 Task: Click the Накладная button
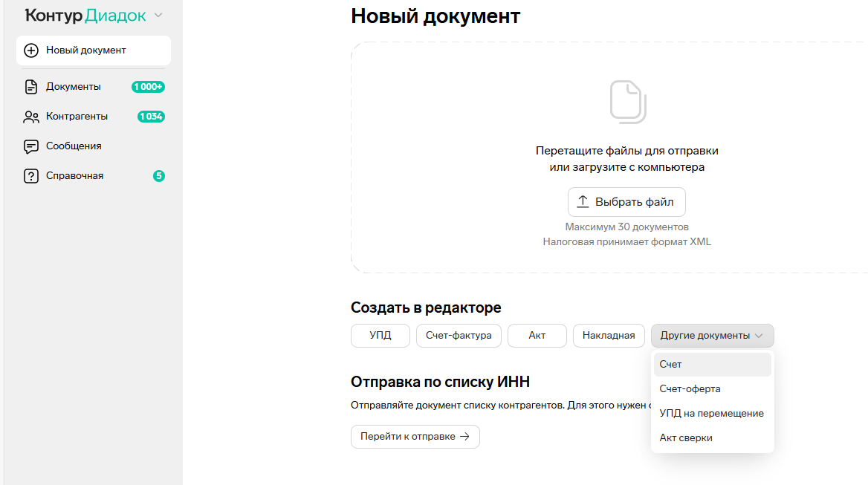coord(609,336)
